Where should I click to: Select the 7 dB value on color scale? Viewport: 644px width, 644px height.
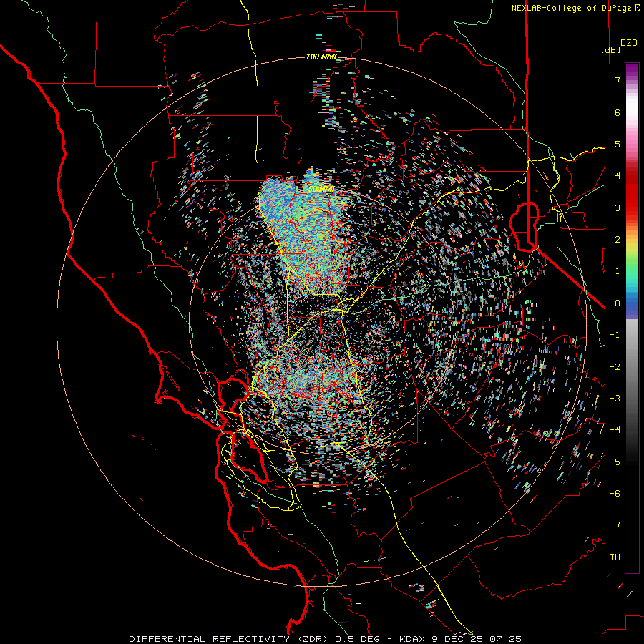click(618, 80)
